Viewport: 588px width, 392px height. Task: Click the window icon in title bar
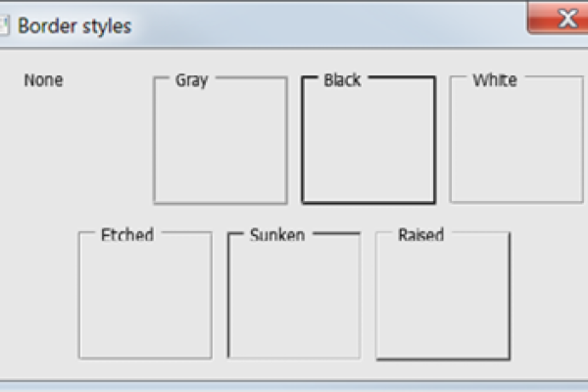click(4, 24)
